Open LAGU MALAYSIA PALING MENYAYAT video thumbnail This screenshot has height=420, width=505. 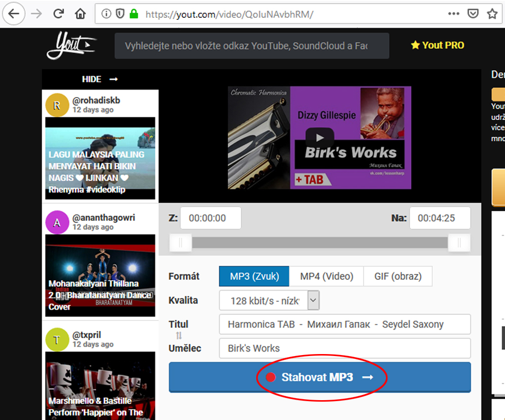(x=100, y=158)
